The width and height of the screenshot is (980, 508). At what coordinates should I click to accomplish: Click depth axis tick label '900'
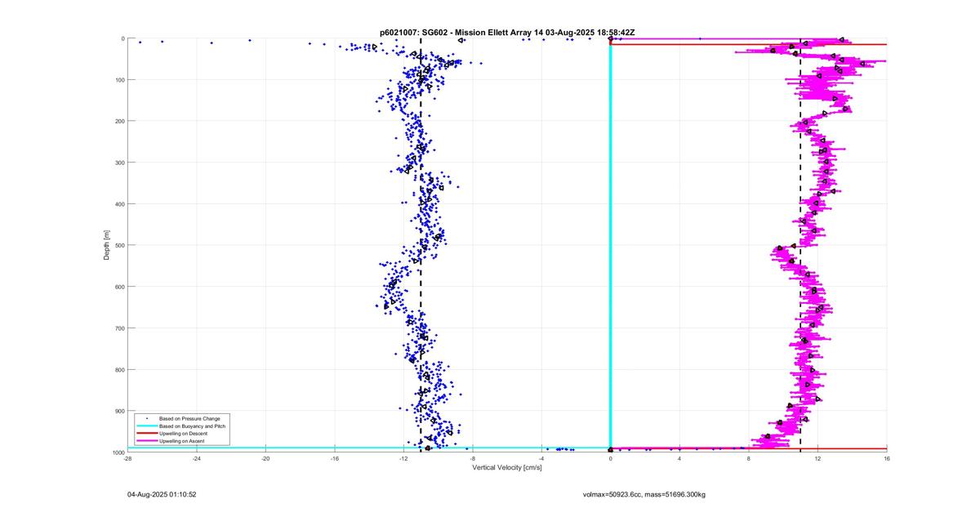(x=118, y=411)
